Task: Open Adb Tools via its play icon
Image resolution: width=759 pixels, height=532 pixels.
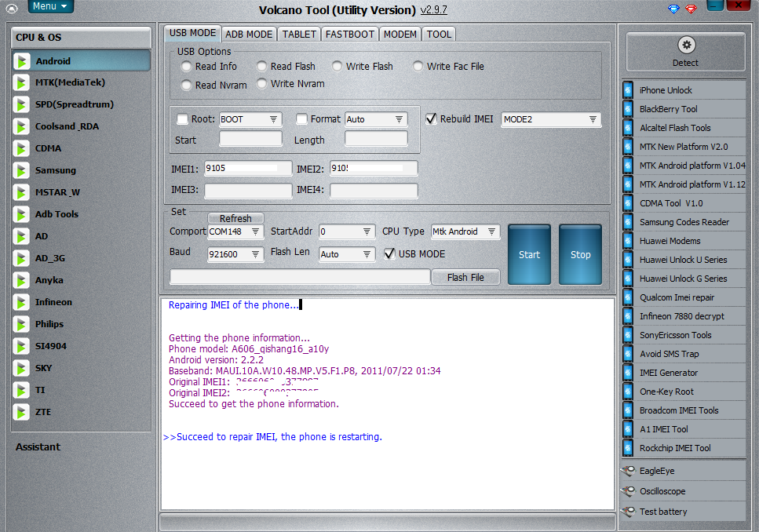Action: (x=21, y=214)
